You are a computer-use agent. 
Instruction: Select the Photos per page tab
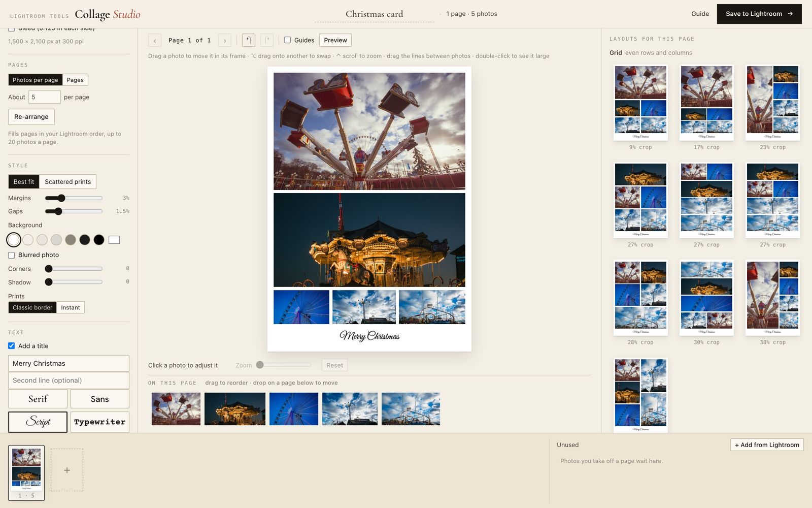(x=36, y=80)
